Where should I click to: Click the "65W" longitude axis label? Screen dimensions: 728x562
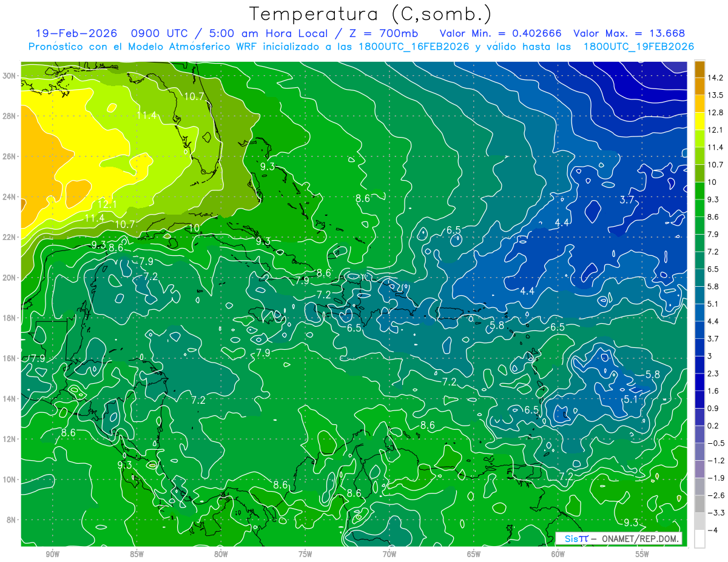[x=474, y=554]
